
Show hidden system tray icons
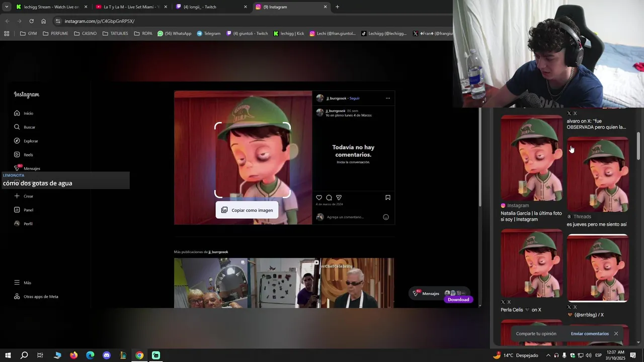click(x=548, y=355)
